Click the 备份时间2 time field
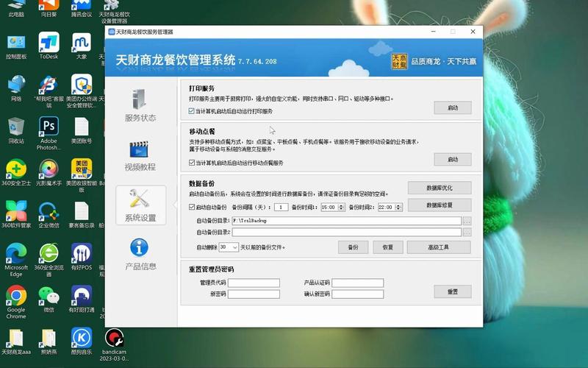The image size is (588, 368). [x=387, y=208]
